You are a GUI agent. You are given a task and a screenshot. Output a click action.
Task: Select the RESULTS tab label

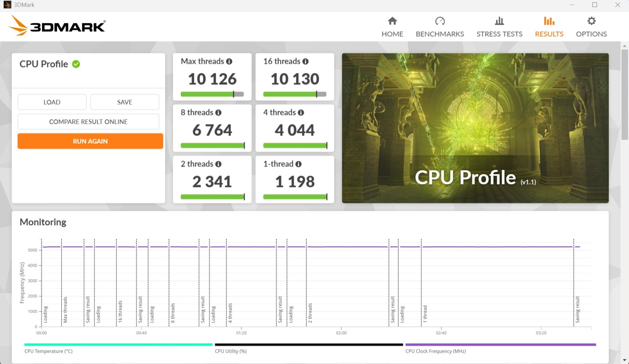click(549, 34)
